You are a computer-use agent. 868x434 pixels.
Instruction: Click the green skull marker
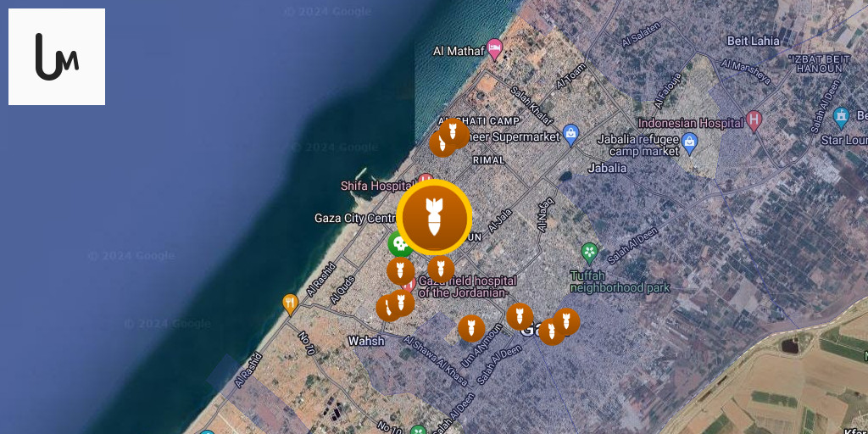(x=400, y=244)
